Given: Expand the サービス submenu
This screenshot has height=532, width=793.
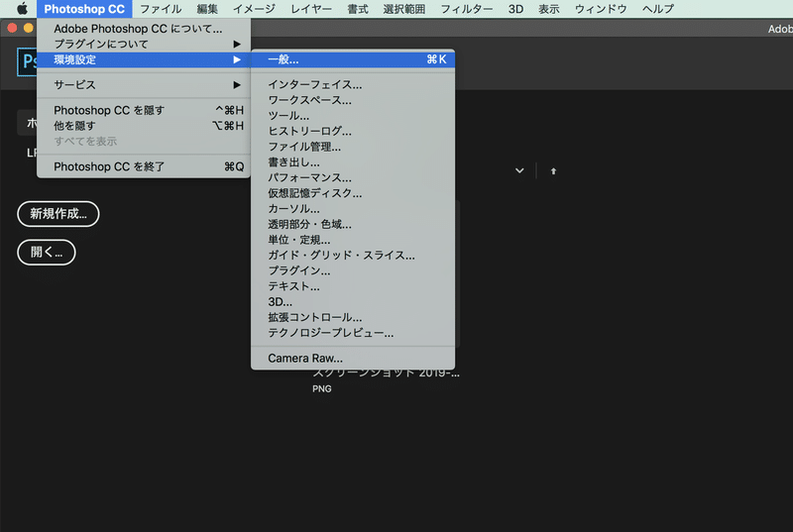Looking at the screenshot, I should click(x=144, y=85).
